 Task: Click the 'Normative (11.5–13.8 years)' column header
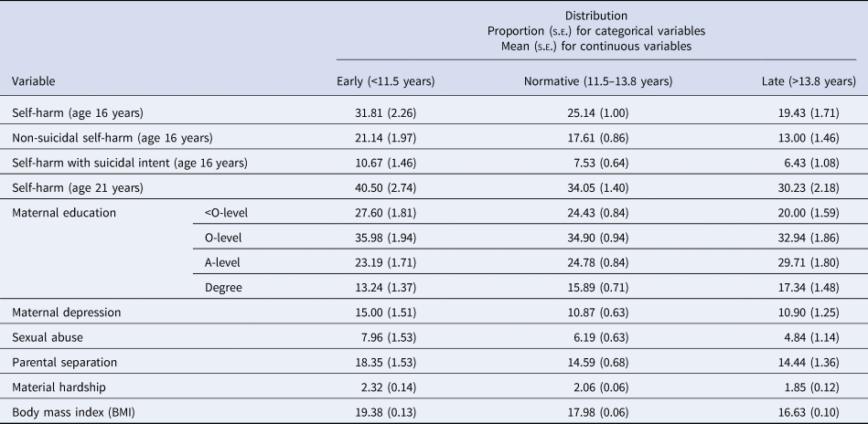pyautogui.click(x=597, y=81)
